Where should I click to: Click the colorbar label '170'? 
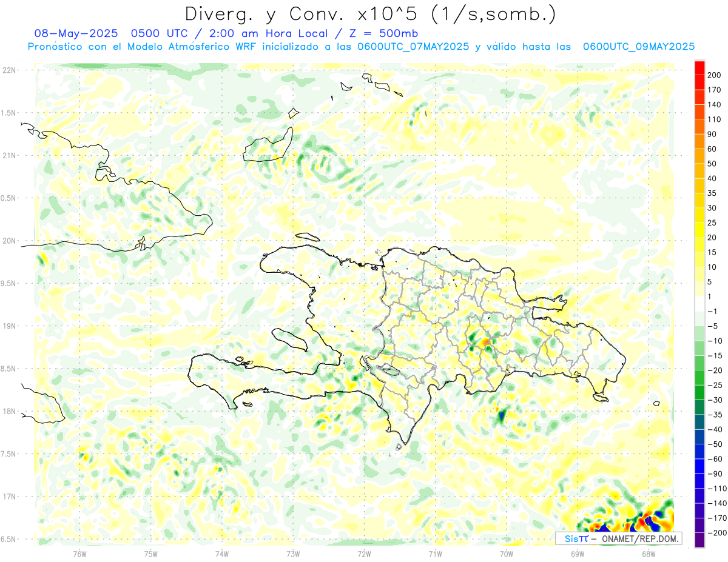(x=714, y=90)
